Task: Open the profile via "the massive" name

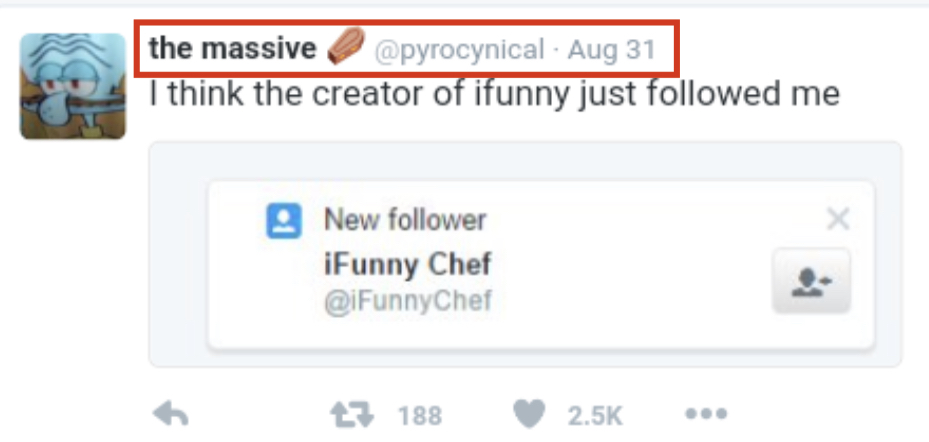Action: [x=232, y=48]
